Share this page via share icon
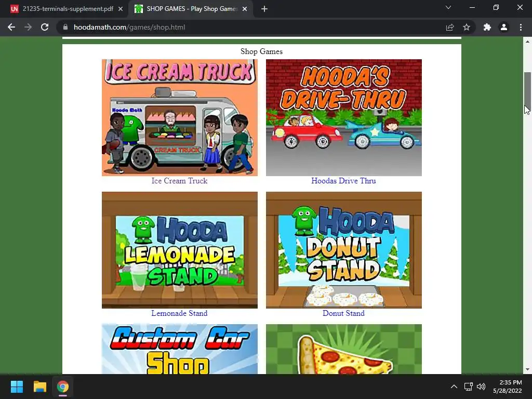 coord(450,27)
